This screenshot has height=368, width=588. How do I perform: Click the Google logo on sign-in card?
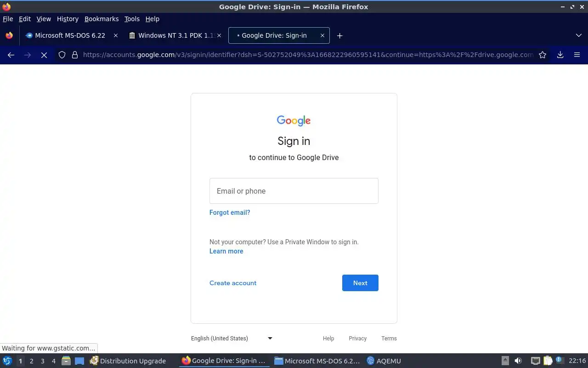click(x=294, y=121)
